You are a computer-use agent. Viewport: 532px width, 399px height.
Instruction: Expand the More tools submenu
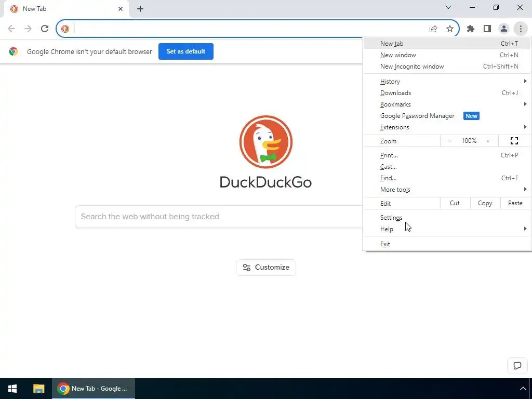click(447, 190)
